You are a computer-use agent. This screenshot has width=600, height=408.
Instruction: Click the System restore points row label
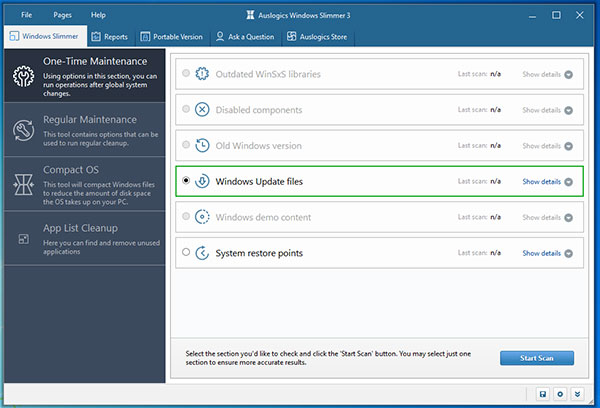click(259, 253)
